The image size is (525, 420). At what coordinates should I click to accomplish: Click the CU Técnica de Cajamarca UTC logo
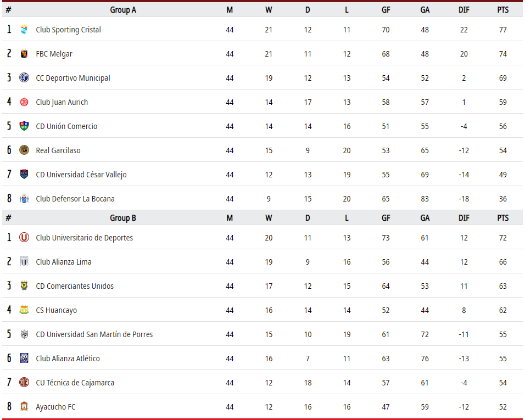click(24, 382)
